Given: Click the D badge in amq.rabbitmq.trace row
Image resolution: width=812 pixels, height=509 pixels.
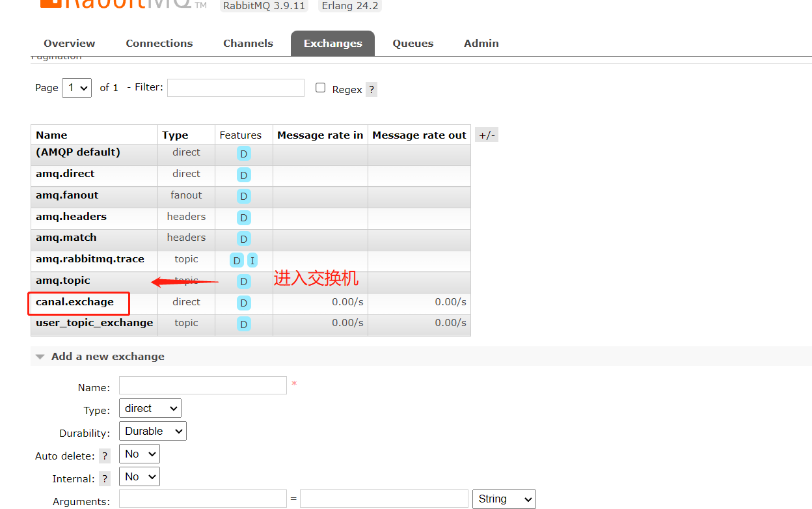Looking at the screenshot, I should point(237,260).
